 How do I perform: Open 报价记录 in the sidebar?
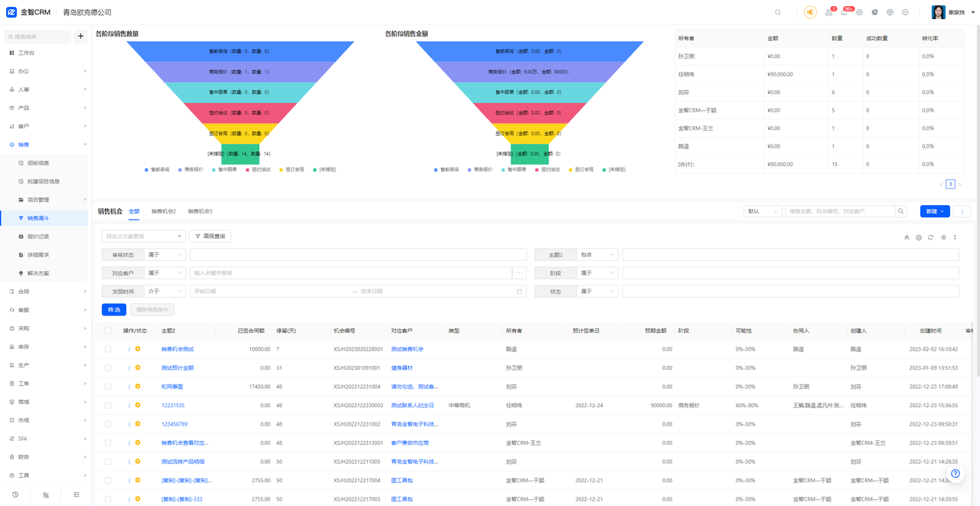point(38,237)
